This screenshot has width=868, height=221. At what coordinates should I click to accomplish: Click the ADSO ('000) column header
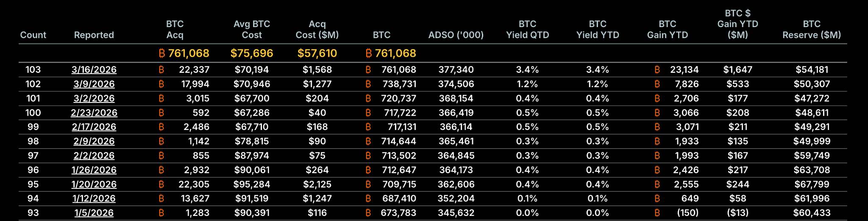(x=456, y=35)
